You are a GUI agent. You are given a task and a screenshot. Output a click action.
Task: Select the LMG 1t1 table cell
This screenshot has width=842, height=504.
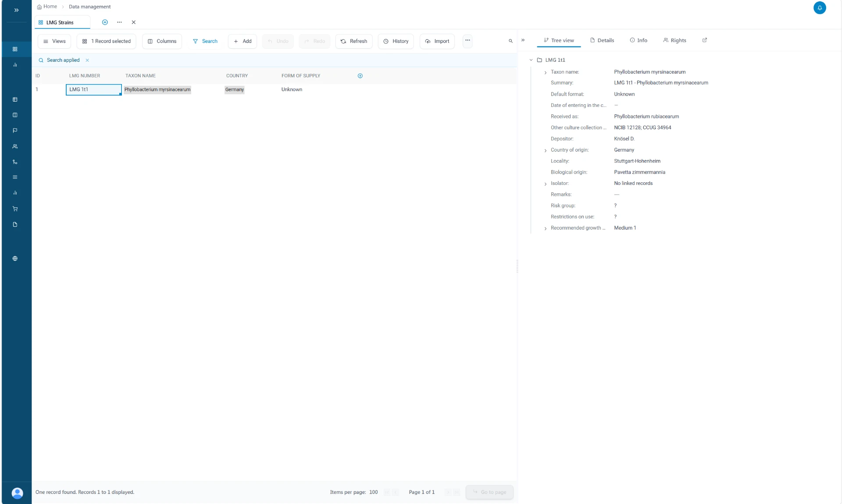coord(93,89)
